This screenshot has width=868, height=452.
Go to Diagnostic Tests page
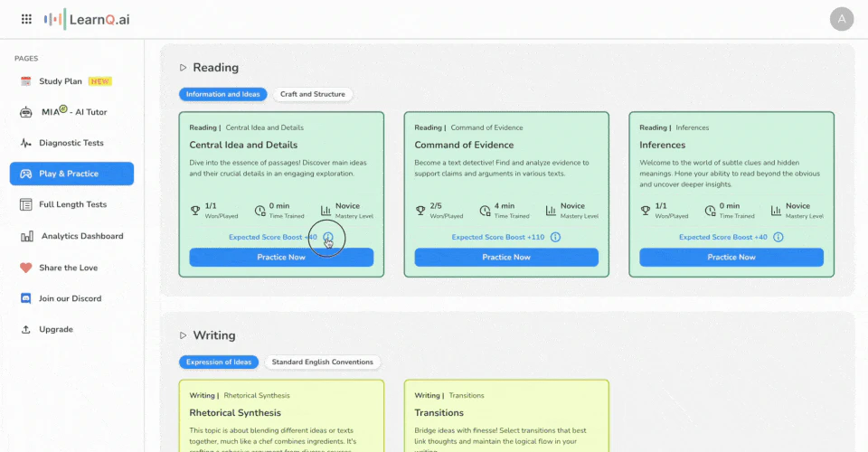coord(71,143)
